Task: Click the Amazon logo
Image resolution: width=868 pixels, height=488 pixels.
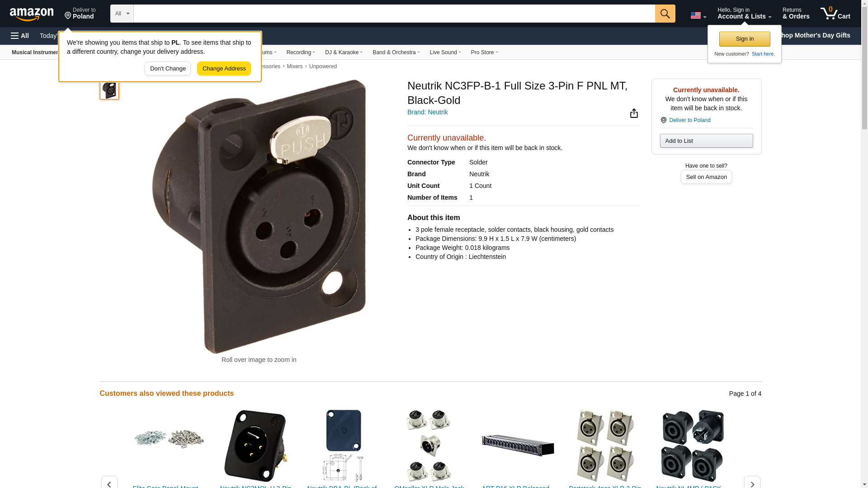Action: [x=32, y=14]
